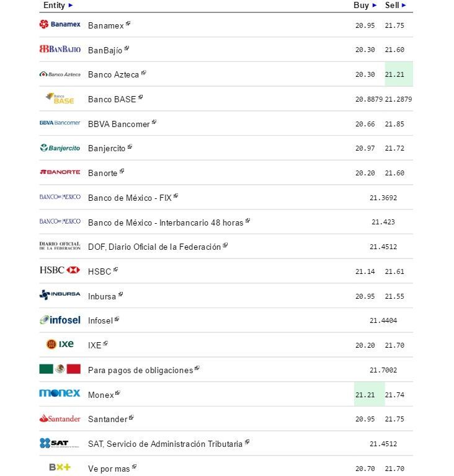Image resolution: width=454 pixels, height=476 pixels.
Task: Click the BanBajío bank logo
Action: 60,49
